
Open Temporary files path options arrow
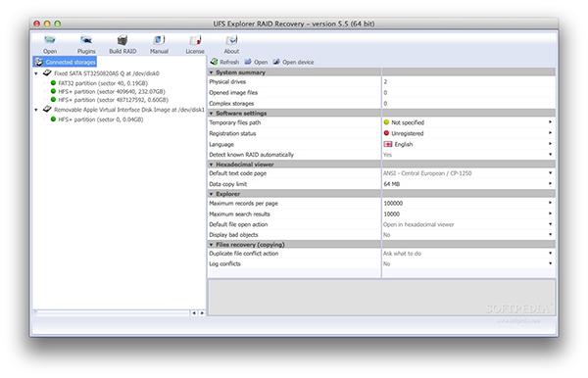point(550,122)
